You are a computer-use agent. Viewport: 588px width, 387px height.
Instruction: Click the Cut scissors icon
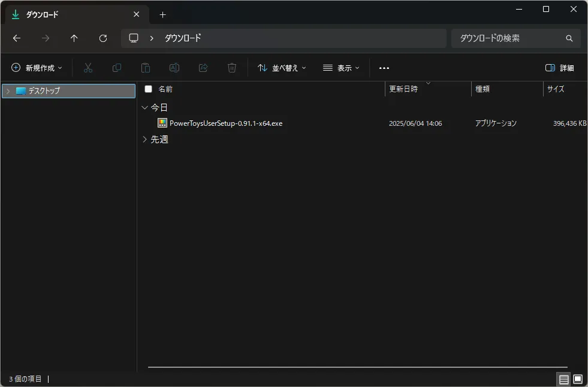tap(88, 68)
